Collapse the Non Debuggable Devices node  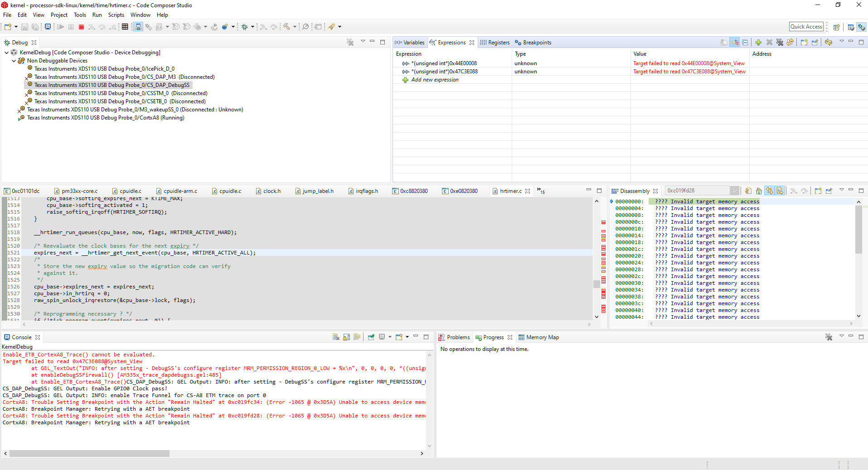14,61
